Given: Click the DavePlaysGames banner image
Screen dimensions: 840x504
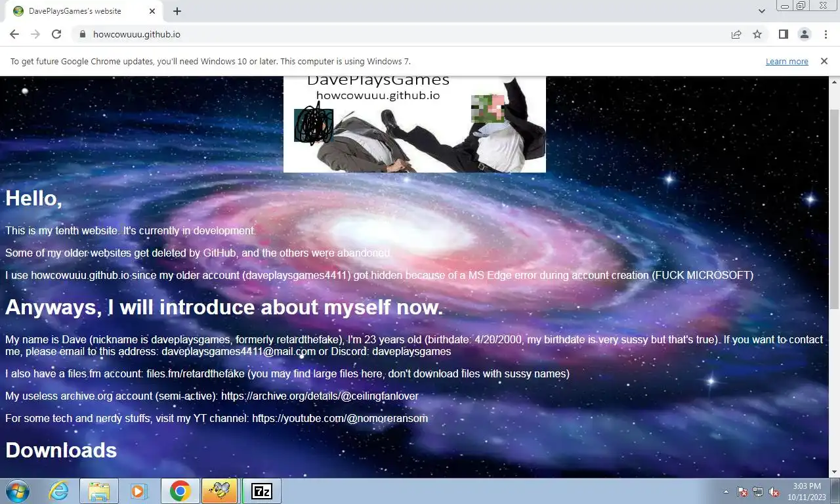Looking at the screenshot, I should pos(415,124).
